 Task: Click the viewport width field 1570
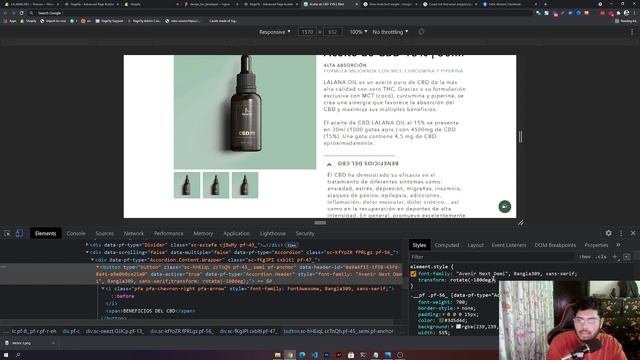(x=307, y=32)
